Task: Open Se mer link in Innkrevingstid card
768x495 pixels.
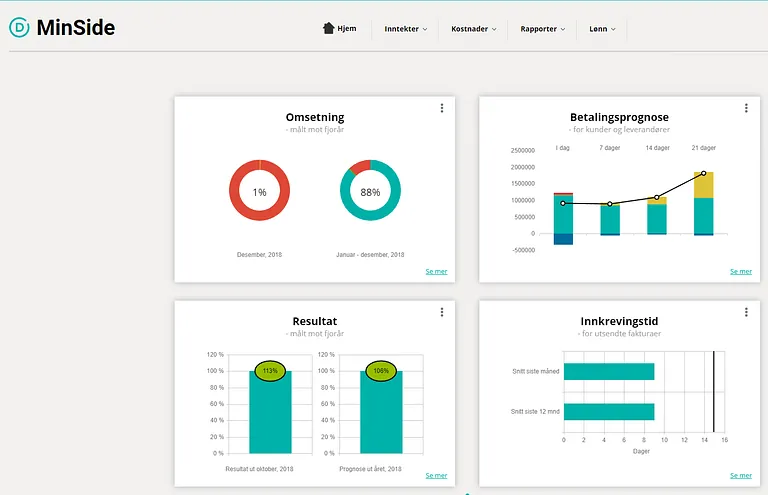Action: (741, 475)
